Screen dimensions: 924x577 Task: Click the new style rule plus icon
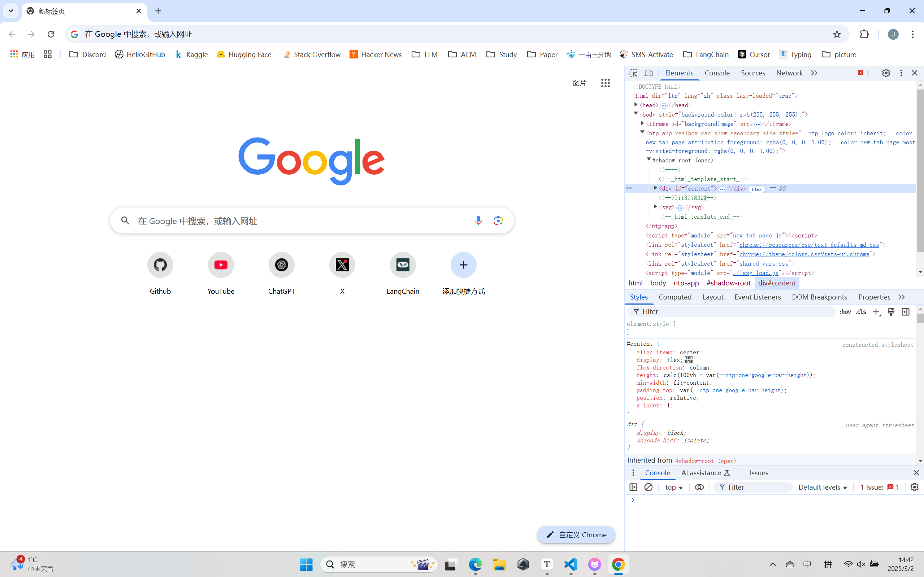tap(876, 312)
